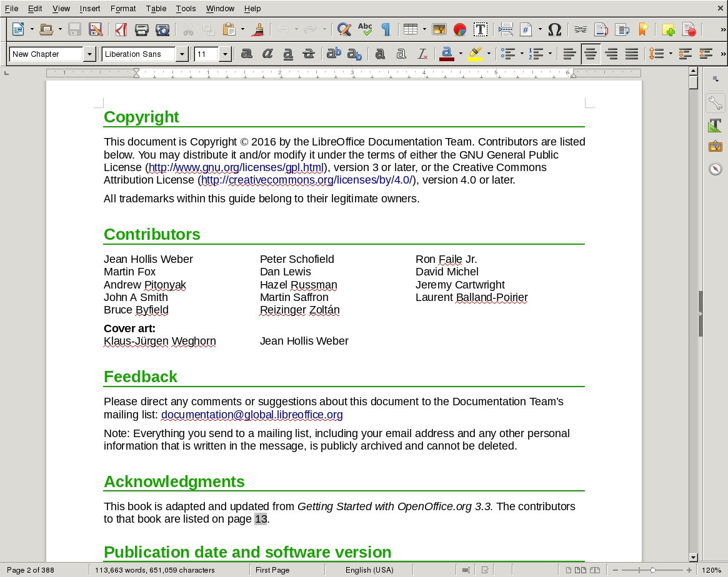Expand the New document dropdown arrow
The height and width of the screenshot is (577, 728).
click(x=32, y=29)
